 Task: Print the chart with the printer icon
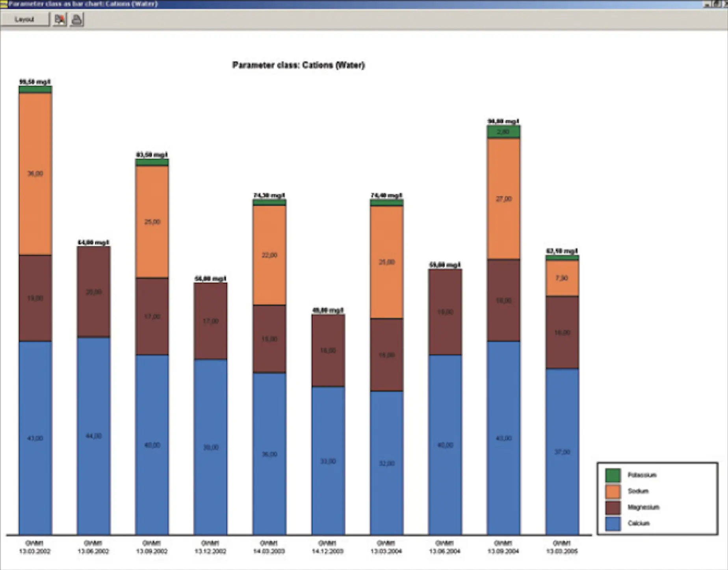[x=77, y=19]
